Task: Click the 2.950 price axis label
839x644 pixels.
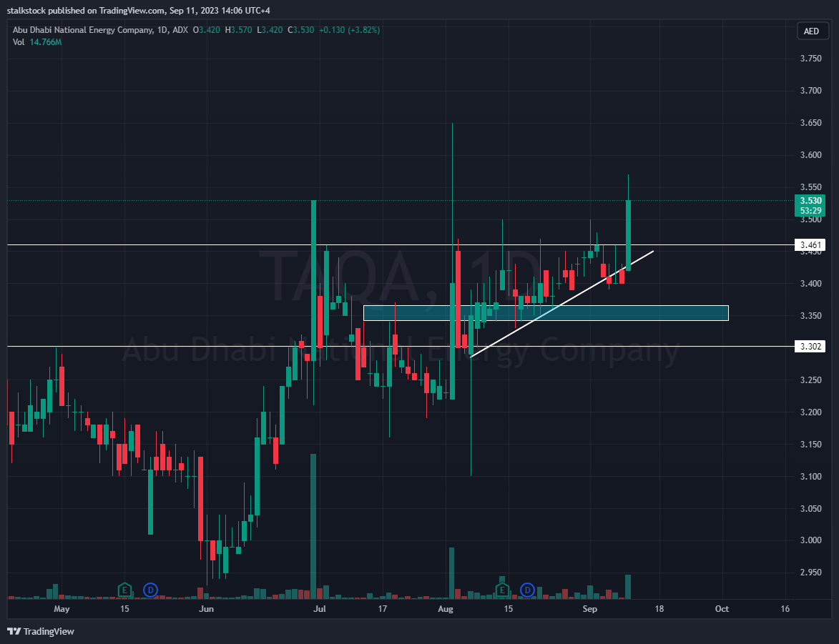Action: click(810, 573)
